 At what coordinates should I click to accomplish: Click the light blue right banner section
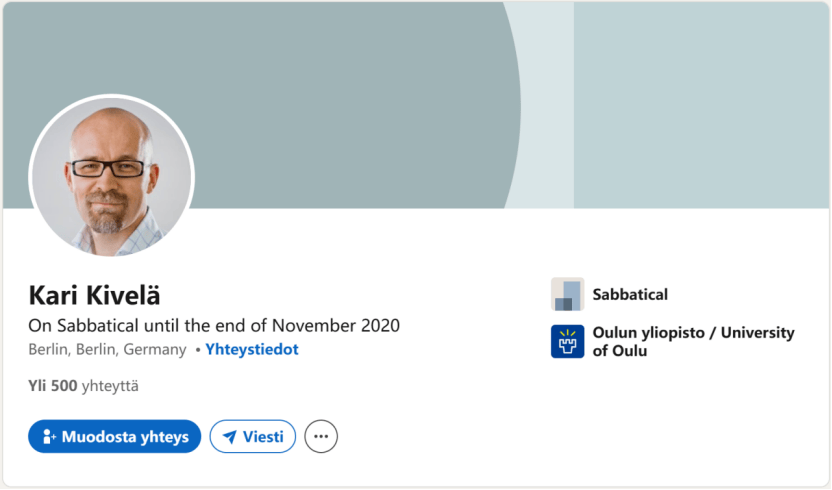pyautogui.click(x=700, y=100)
